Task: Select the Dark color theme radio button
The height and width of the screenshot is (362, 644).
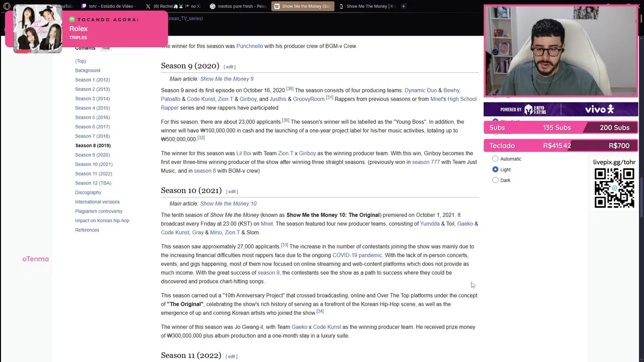Action: (495, 180)
